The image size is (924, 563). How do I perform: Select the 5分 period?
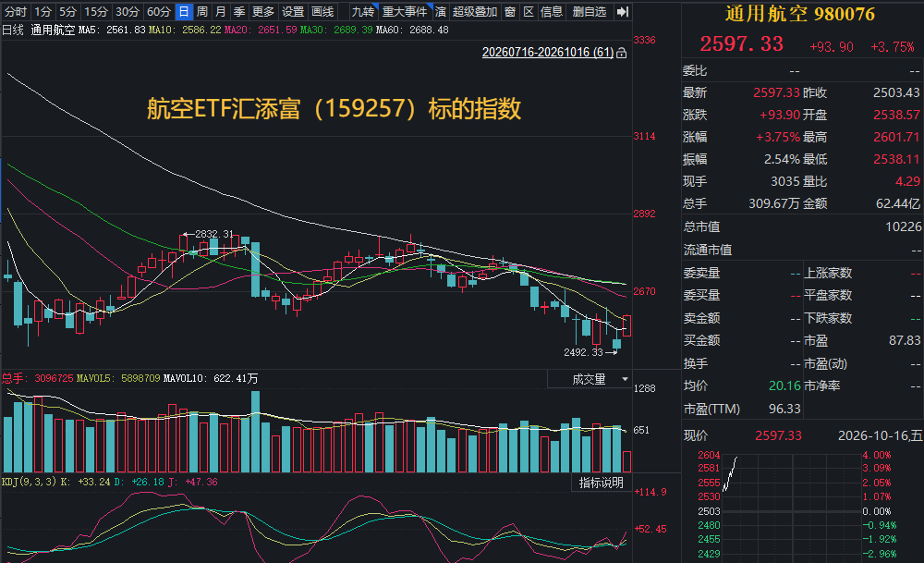click(x=67, y=12)
